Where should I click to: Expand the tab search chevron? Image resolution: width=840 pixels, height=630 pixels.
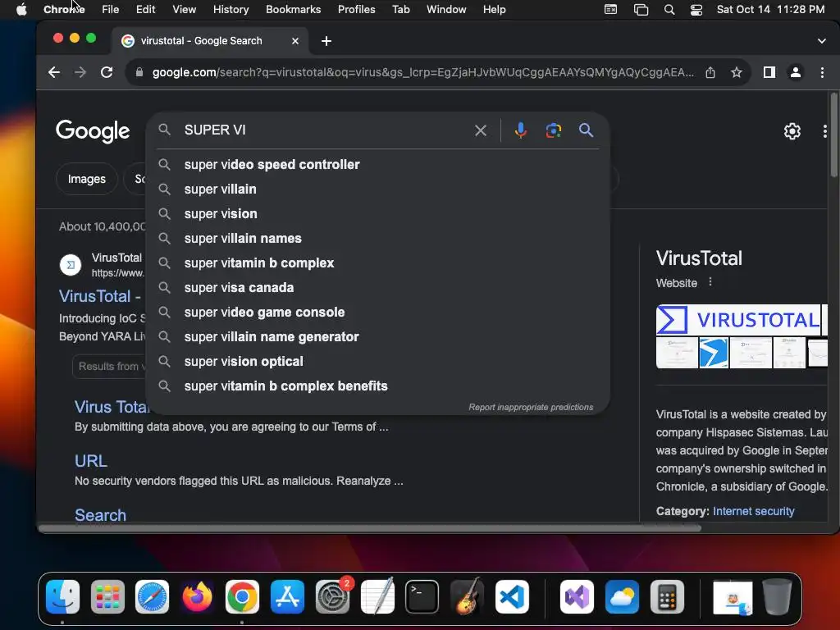[x=822, y=41]
